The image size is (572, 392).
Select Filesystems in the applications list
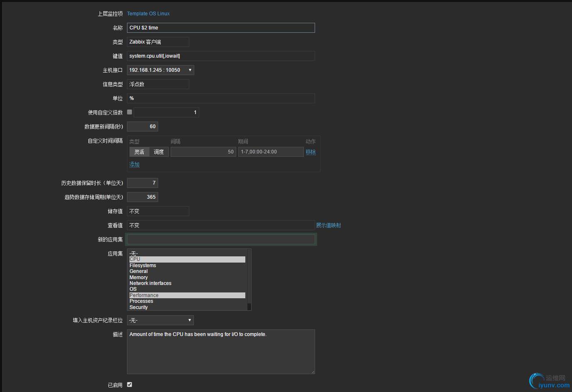pos(187,265)
